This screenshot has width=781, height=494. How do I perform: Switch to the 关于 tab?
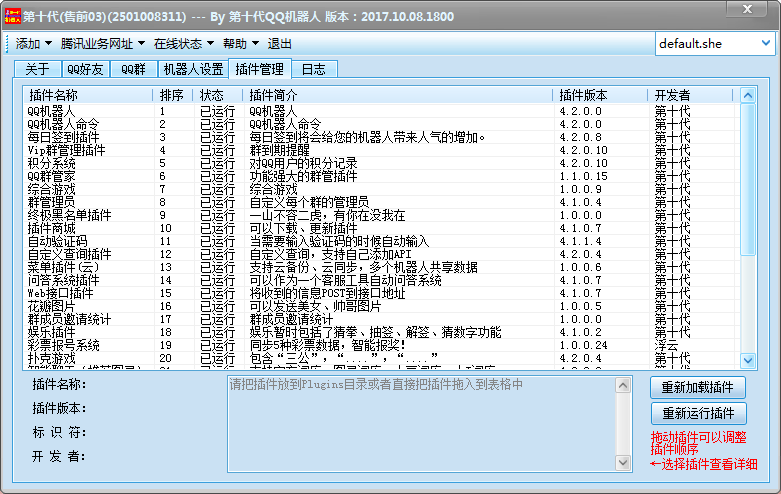(x=38, y=69)
